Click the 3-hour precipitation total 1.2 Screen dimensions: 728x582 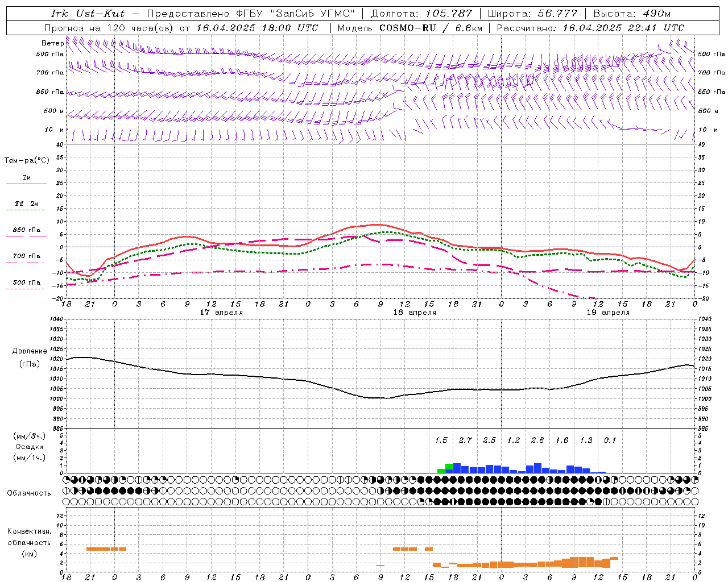point(514,440)
